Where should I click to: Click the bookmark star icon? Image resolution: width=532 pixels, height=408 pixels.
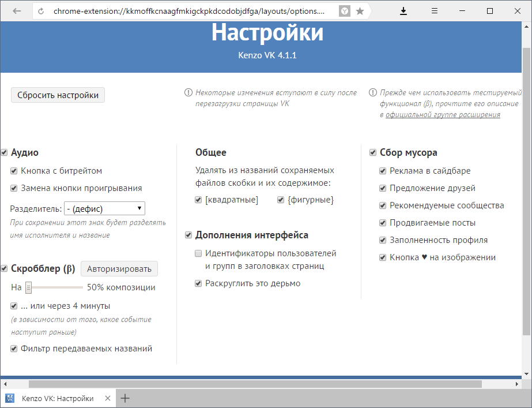[x=360, y=11]
